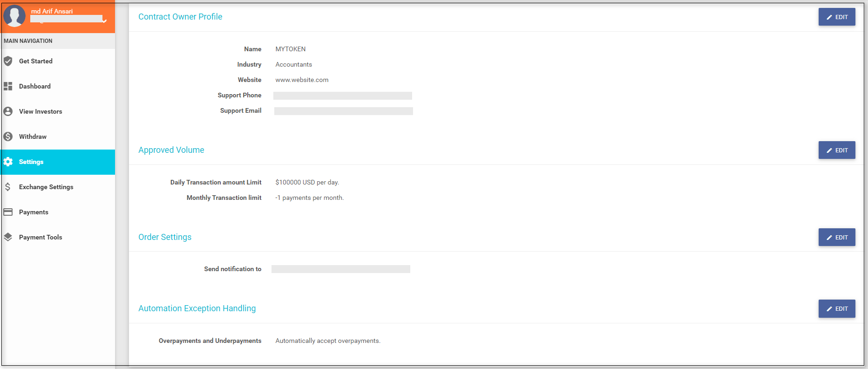Open the Exchange Settings menu item
868x369 pixels.
46,187
